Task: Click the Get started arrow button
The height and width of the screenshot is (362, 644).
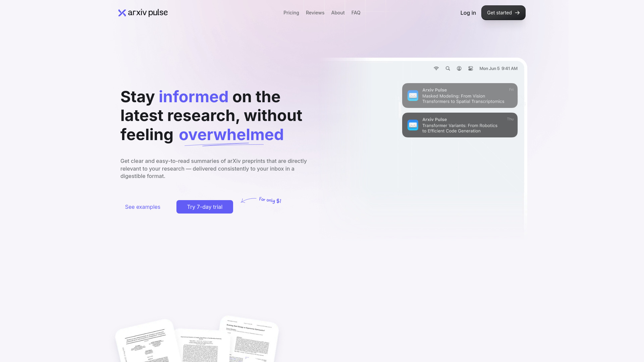Action: tap(503, 12)
